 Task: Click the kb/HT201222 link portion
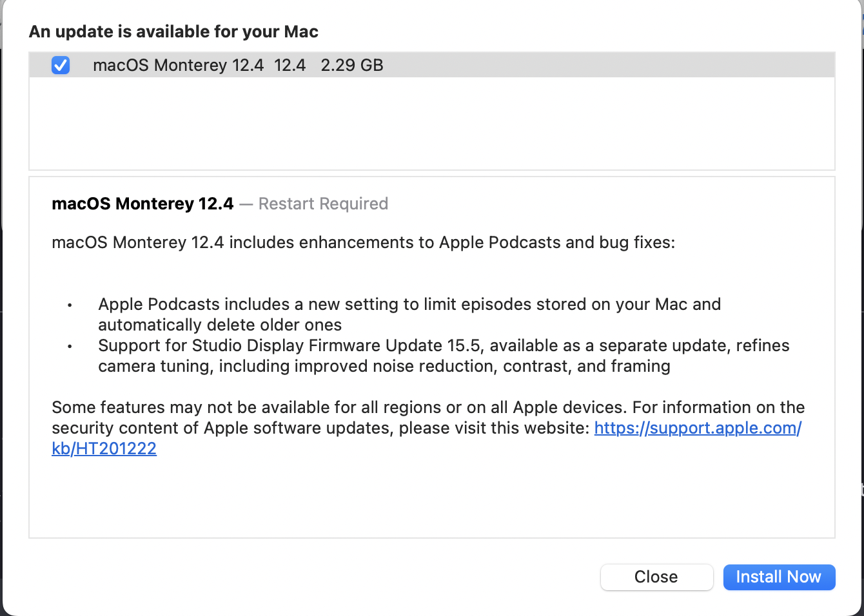104,448
